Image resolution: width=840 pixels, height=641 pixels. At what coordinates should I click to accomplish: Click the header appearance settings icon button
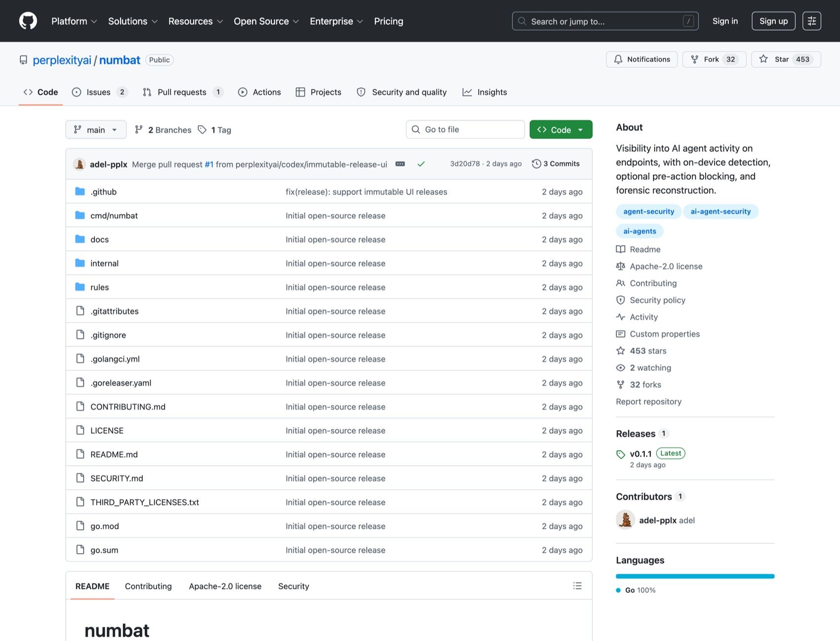click(811, 21)
